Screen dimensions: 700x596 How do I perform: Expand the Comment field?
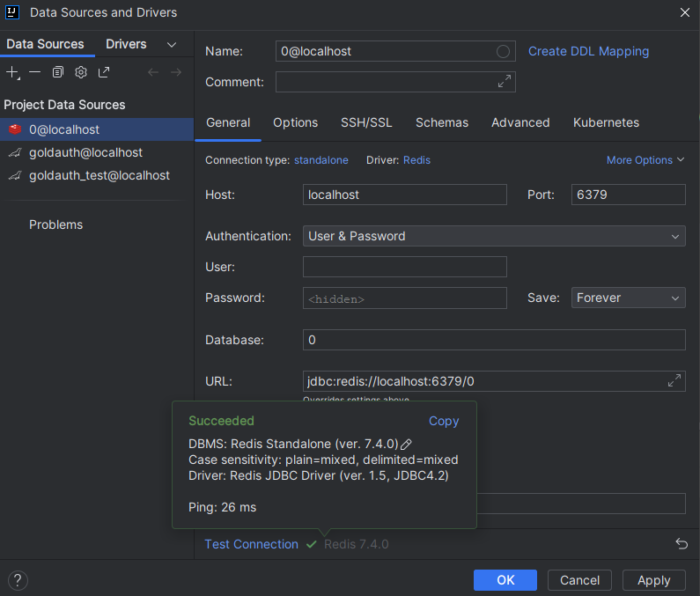[505, 82]
